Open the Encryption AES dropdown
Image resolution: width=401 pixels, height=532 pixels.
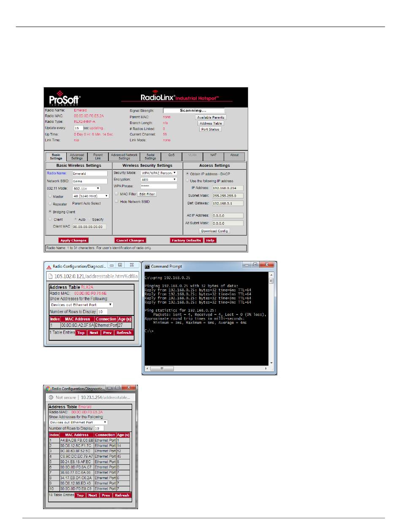(158, 179)
